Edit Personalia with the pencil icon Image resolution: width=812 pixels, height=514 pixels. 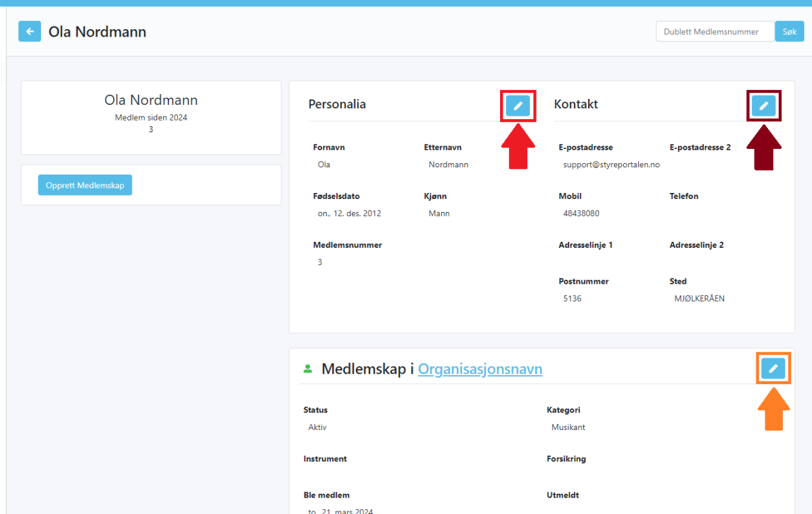click(518, 106)
